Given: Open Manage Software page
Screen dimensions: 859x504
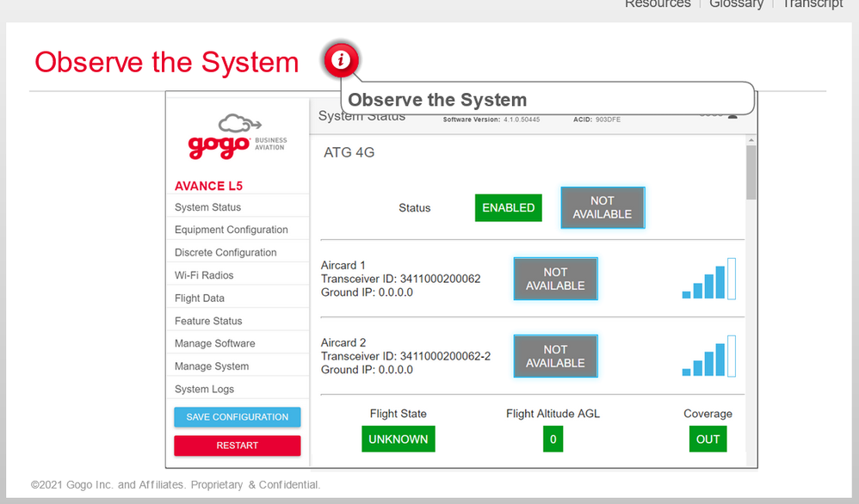Looking at the screenshot, I should click(x=214, y=343).
